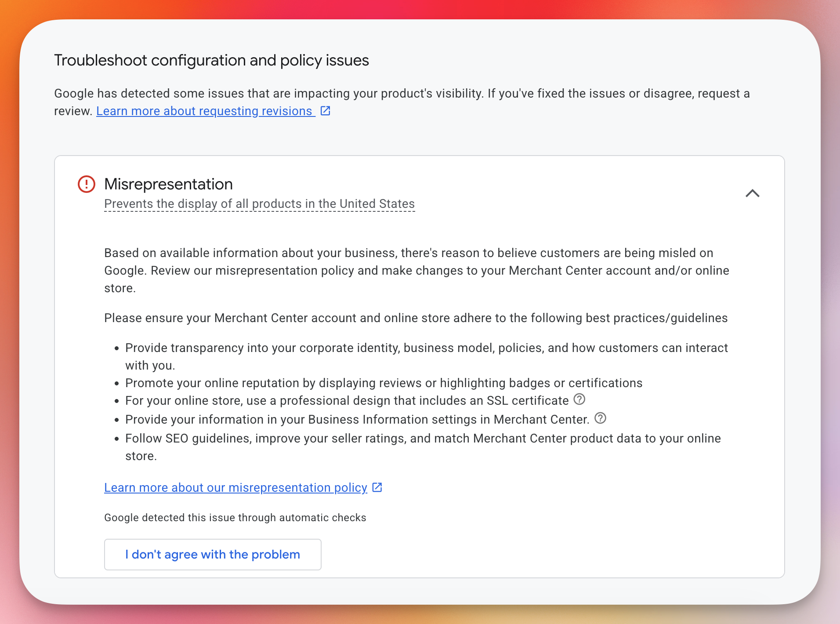Show tooltip for 'Prevents the display of all products'
Screen dimensions: 840x624
259,203
